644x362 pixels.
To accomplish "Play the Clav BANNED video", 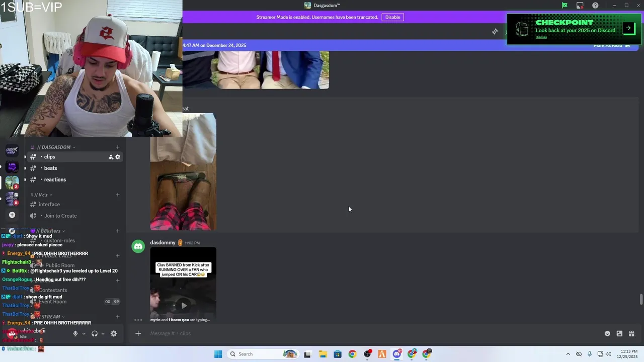I will [x=184, y=305].
